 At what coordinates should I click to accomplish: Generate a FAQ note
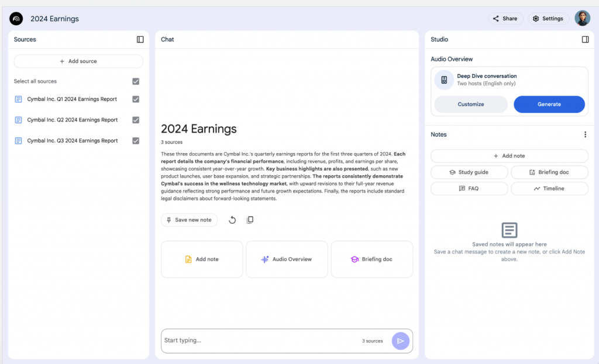point(469,188)
